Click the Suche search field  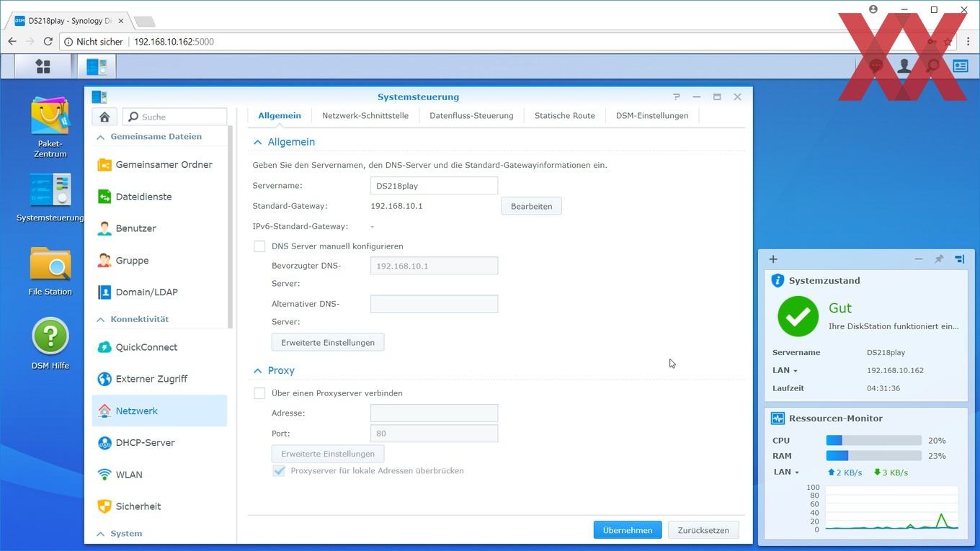point(175,117)
